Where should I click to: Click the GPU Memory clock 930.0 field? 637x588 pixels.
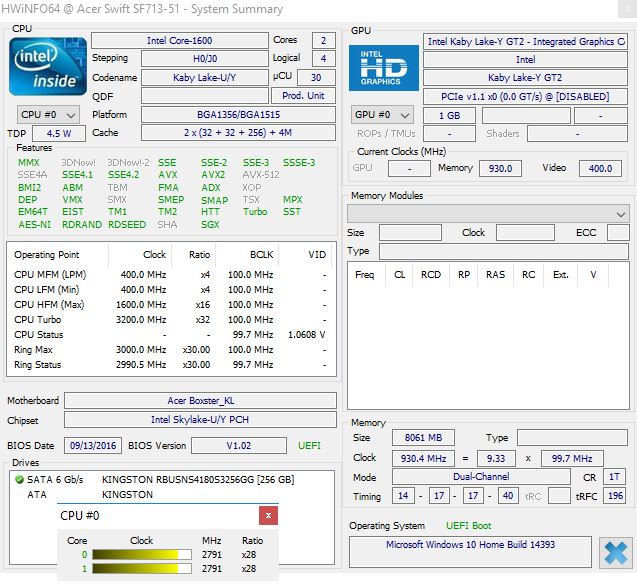(500, 168)
